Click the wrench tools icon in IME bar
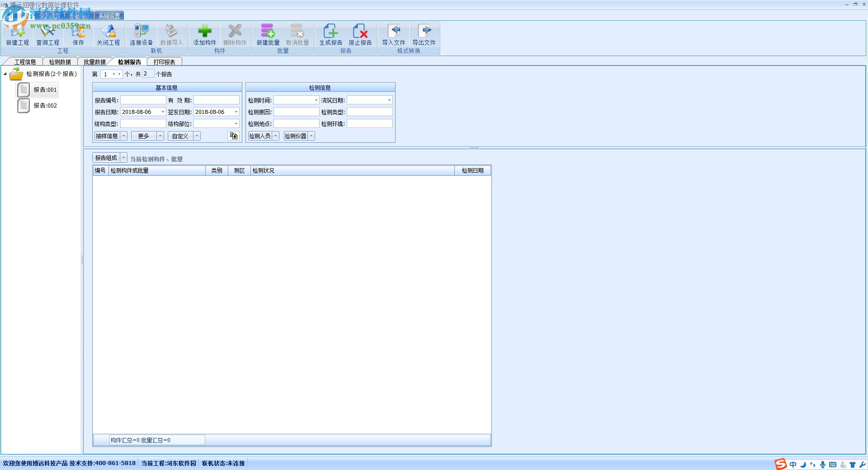Screen dimensions: 868x470 [863, 465]
